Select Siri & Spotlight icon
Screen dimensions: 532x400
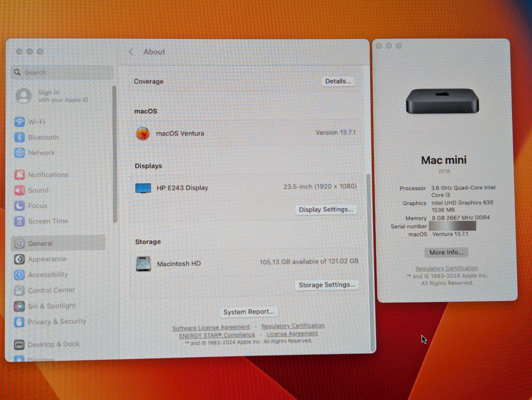19,306
